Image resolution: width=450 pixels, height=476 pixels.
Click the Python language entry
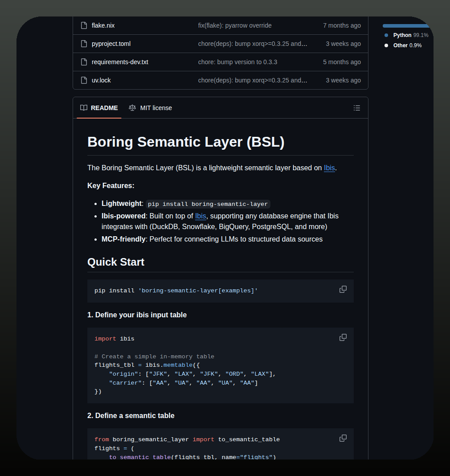coord(410,35)
